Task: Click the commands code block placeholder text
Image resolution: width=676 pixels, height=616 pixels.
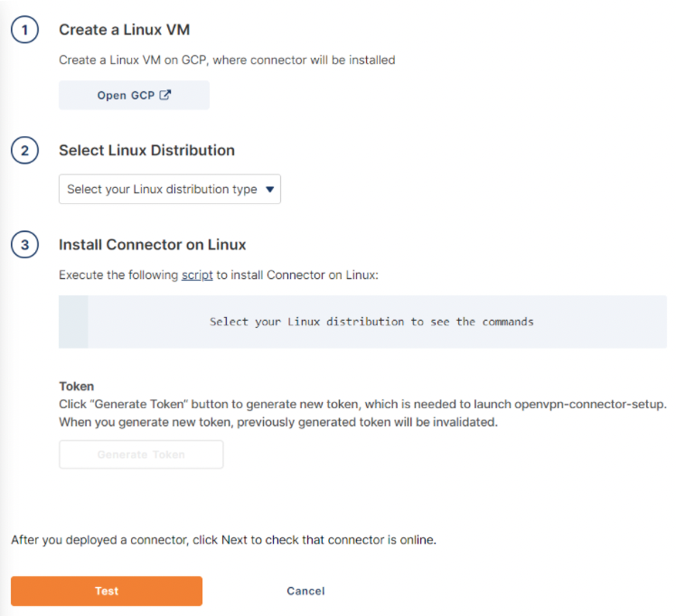Action: click(371, 322)
